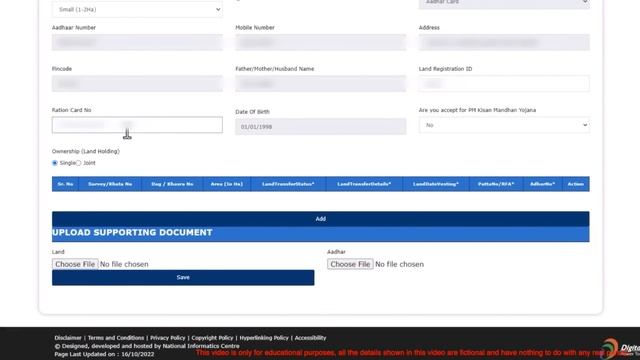Click the UPLOAD SUPPORTING DOCUMENT heading
The height and width of the screenshot is (360, 640).
(x=132, y=233)
